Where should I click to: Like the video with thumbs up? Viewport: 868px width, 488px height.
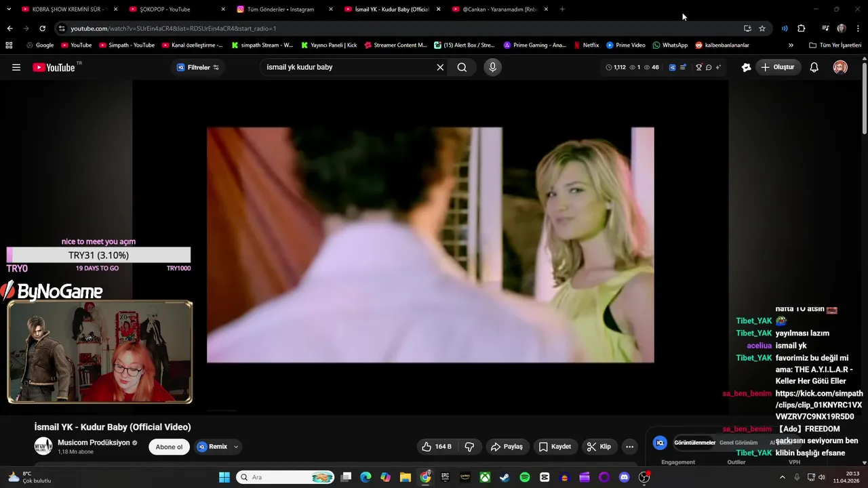(x=436, y=447)
